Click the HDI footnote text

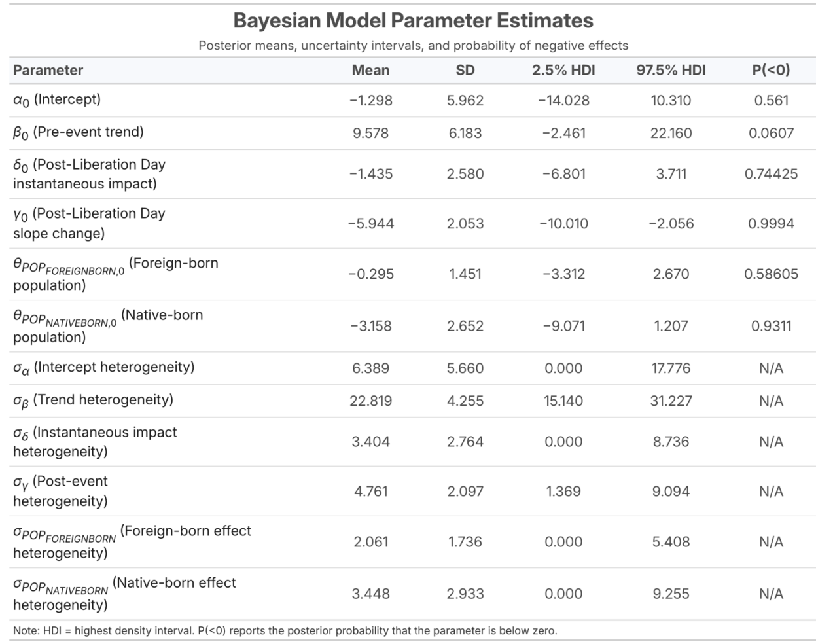[285, 631]
